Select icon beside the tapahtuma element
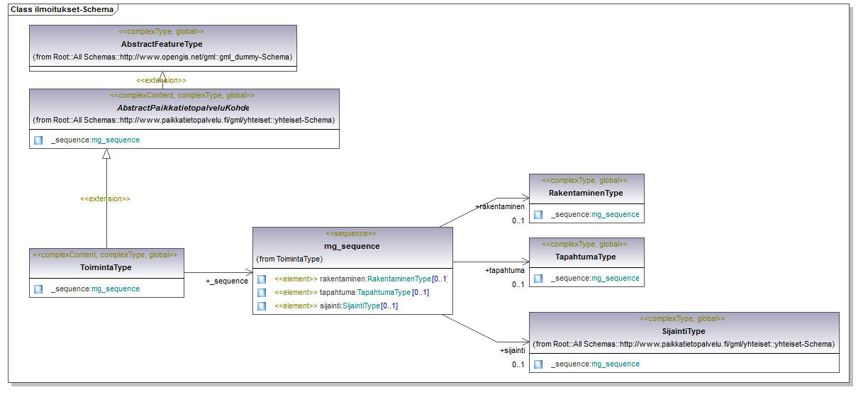The height and width of the screenshot is (397, 868). [262, 292]
